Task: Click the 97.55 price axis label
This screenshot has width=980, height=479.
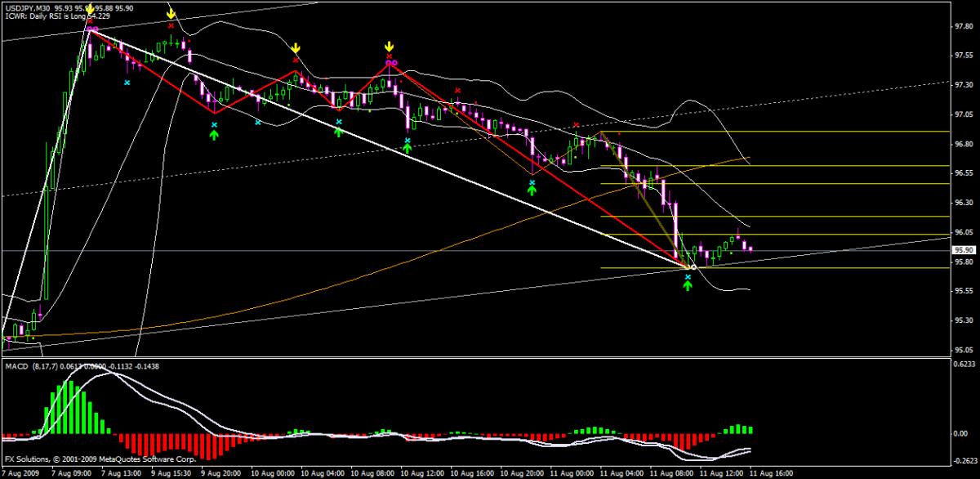Action: [x=963, y=56]
